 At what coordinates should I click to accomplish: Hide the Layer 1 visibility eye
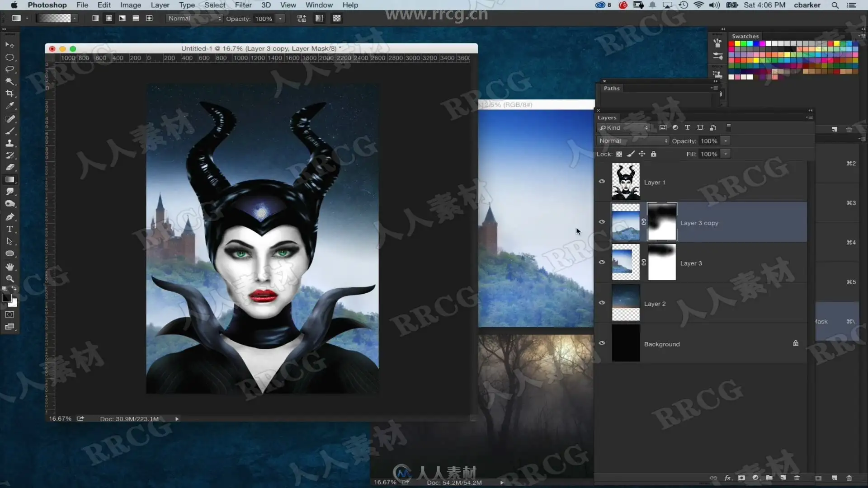(602, 182)
